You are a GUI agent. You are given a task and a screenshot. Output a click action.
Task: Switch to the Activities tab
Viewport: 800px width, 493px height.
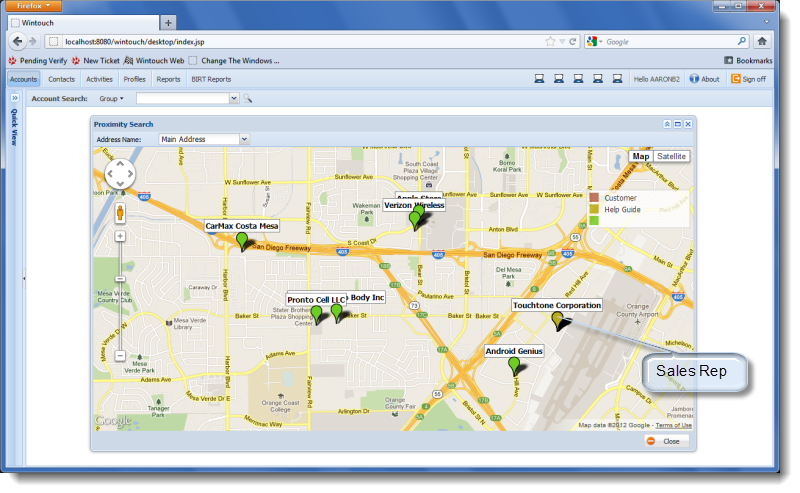tap(99, 79)
